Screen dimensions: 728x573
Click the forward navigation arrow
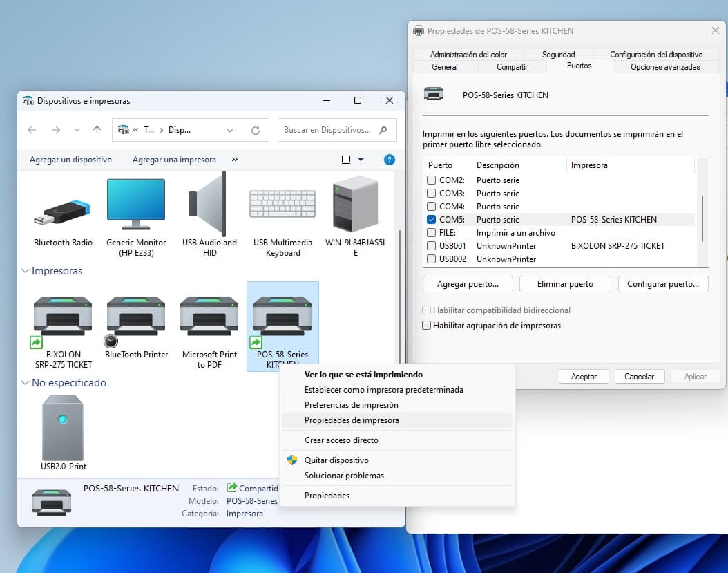pos(56,130)
